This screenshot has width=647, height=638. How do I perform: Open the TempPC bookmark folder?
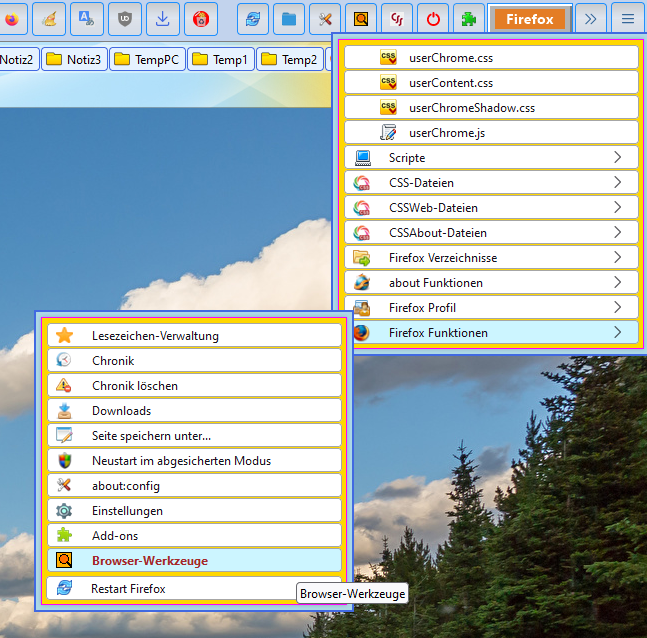[147, 60]
